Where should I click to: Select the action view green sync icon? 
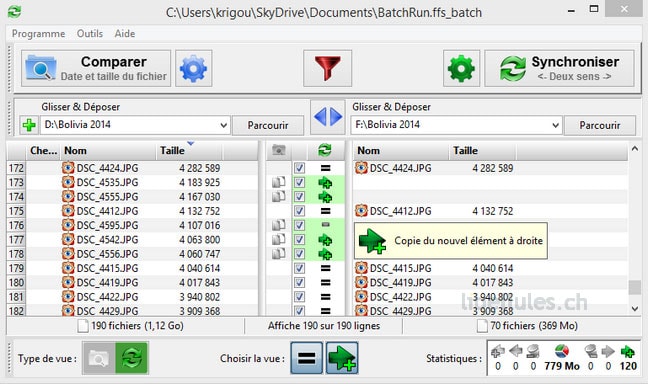point(131,358)
